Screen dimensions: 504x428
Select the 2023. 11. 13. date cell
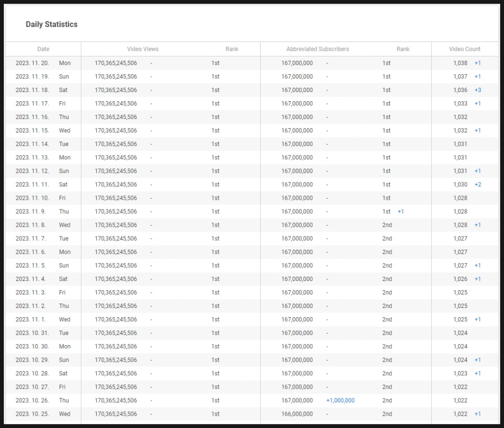32,157
